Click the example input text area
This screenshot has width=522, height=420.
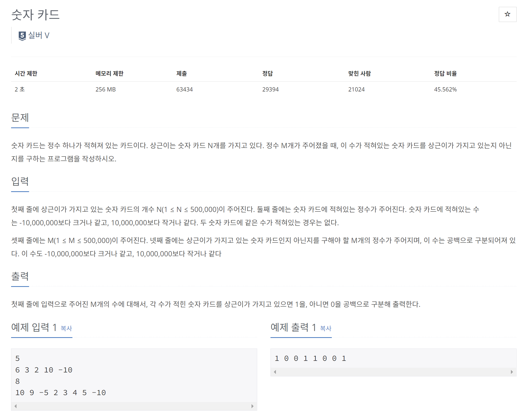click(134, 375)
